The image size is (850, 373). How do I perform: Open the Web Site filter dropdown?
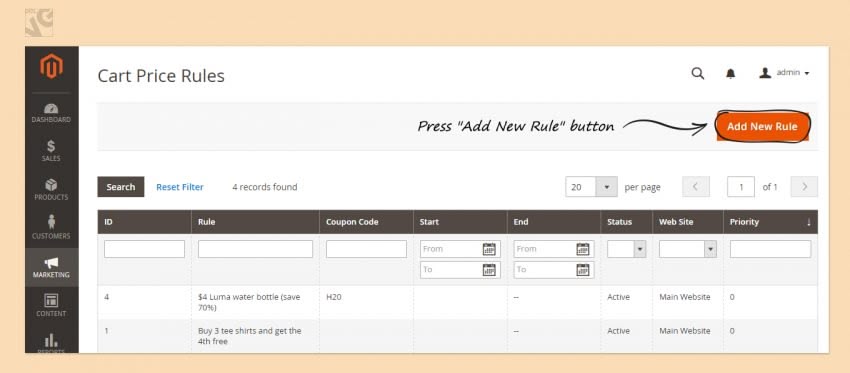688,249
